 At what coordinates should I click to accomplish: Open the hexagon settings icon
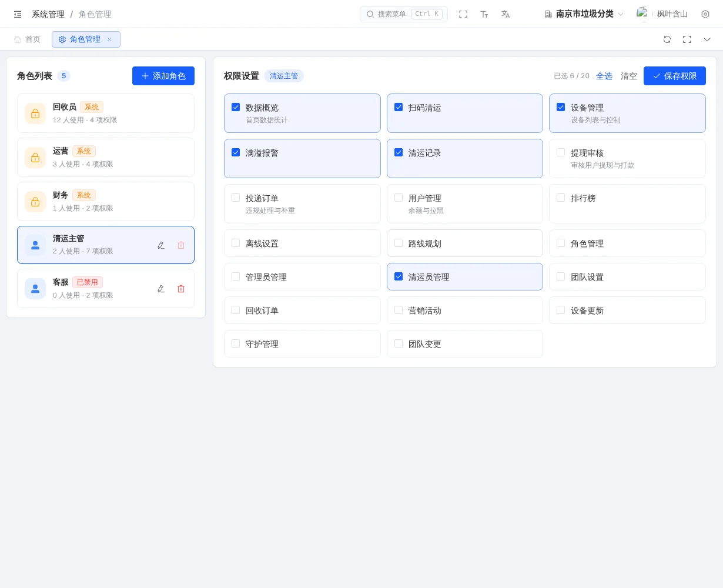tap(705, 14)
